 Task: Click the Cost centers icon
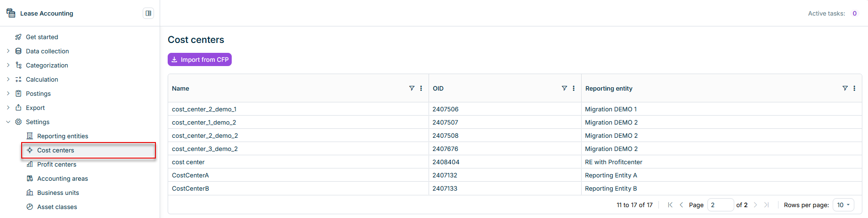point(30,150)
